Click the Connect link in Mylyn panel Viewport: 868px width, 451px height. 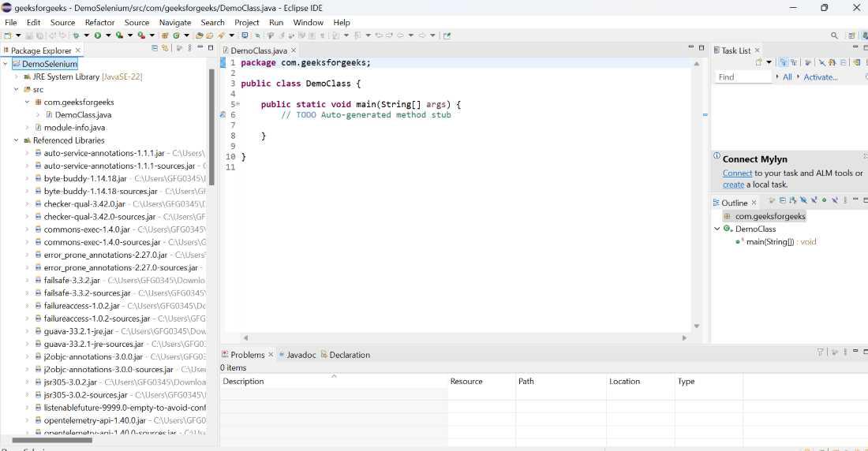point(737,173)
